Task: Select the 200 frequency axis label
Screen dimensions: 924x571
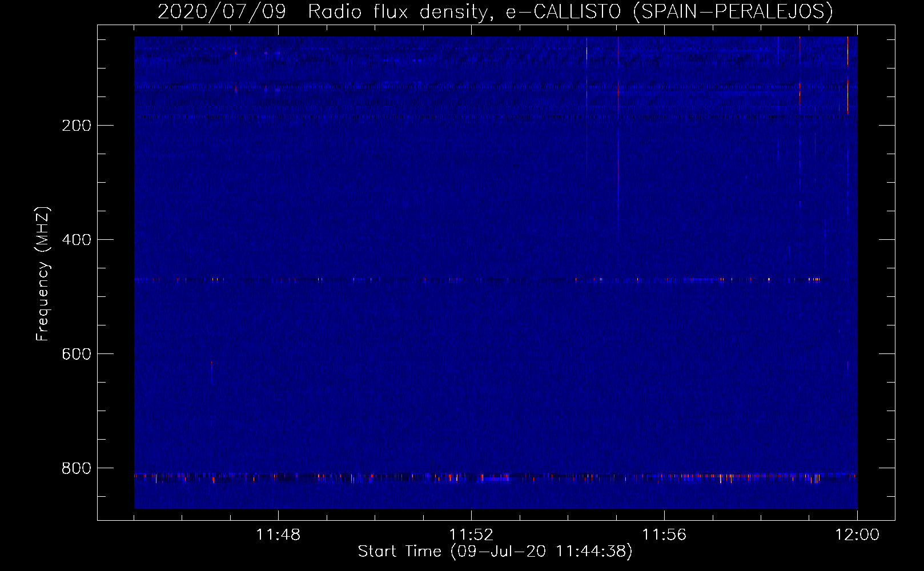Action: [x=77, y=126]
